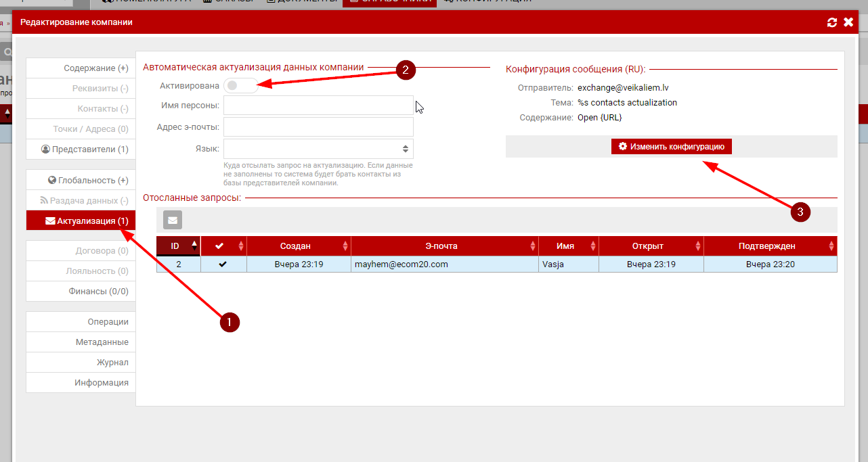The height and width of the screenshot is (462, 868).
Task: Select the Глобальность (+) tab
Action: click(81, 181)
